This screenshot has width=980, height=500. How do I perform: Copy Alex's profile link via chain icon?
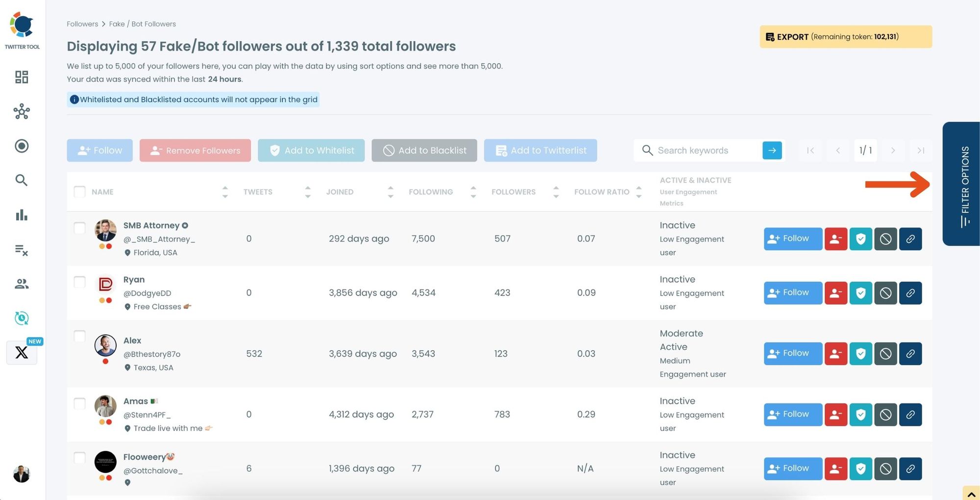[x=910, y=354]
